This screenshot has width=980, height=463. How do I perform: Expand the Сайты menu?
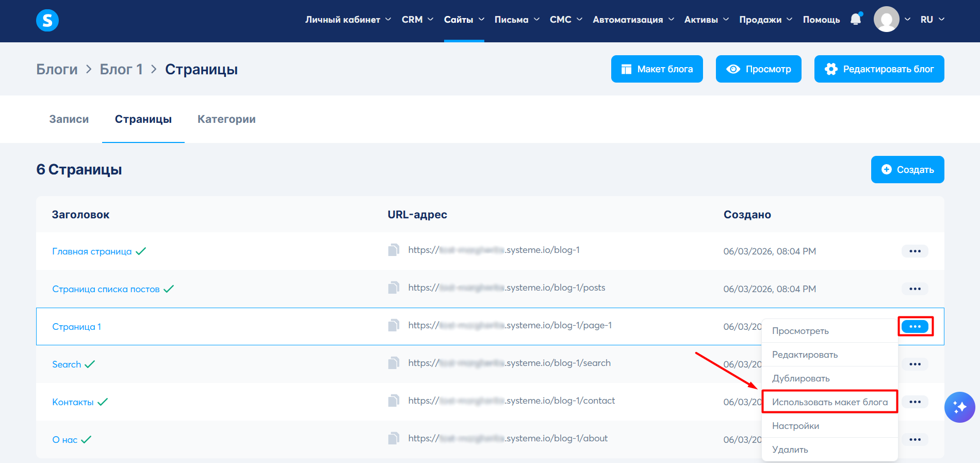(x=464, y=20)
